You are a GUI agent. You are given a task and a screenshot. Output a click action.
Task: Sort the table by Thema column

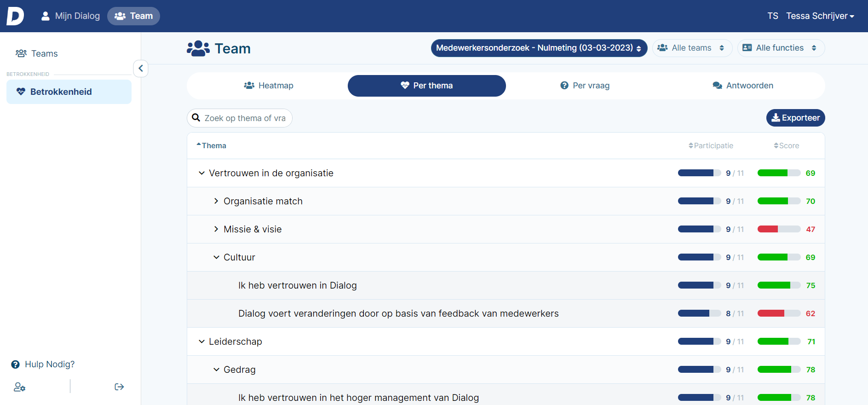(x=212, y=145)
